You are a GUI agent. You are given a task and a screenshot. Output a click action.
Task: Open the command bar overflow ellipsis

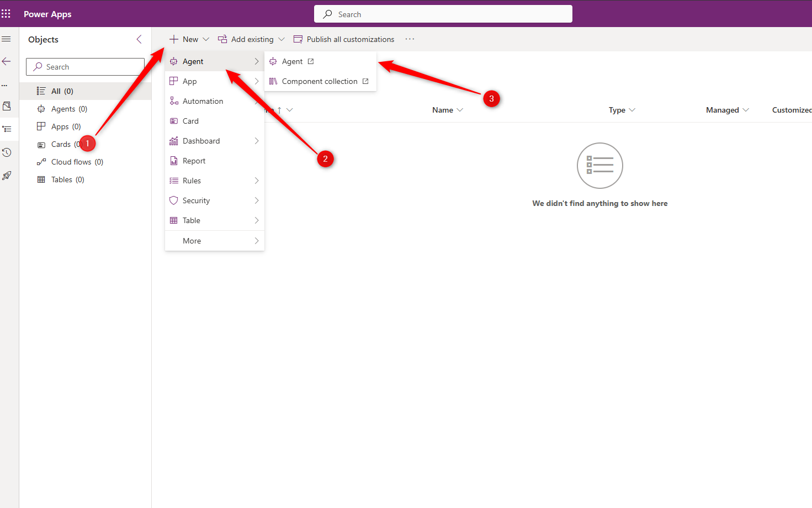click(x=410, y=39)
